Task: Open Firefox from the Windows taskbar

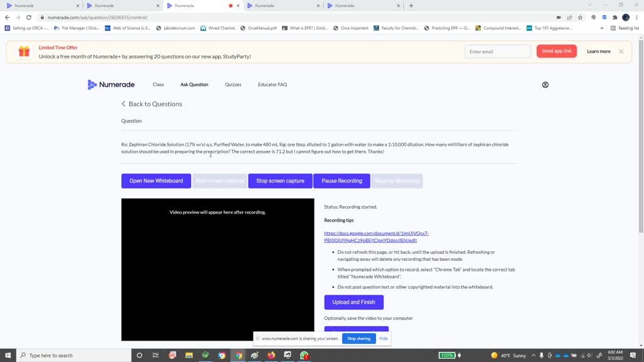Action: point(271,355)
